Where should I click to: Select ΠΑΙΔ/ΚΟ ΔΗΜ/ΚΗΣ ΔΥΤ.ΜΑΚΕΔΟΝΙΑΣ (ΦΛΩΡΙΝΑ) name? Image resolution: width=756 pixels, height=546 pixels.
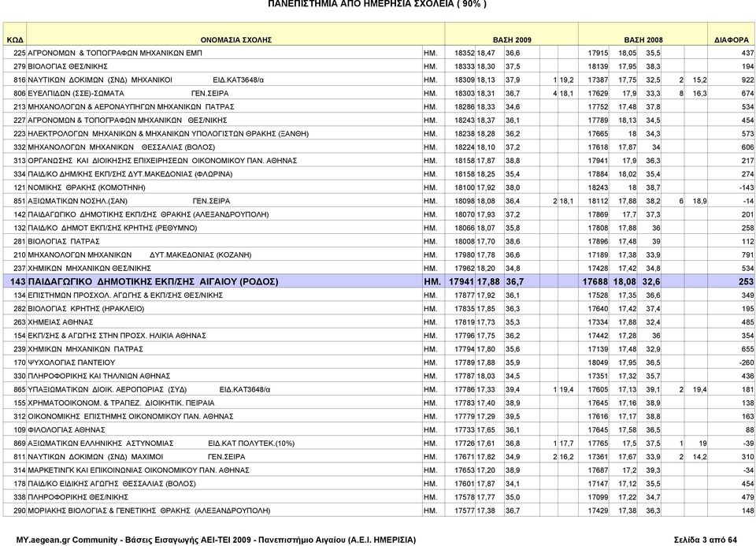tap(130, 175)
